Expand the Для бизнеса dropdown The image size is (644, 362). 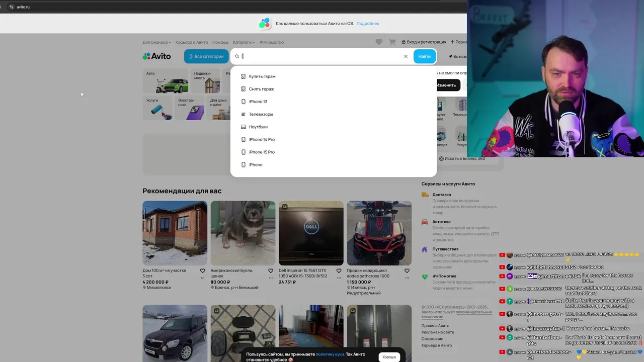point(156,42)
